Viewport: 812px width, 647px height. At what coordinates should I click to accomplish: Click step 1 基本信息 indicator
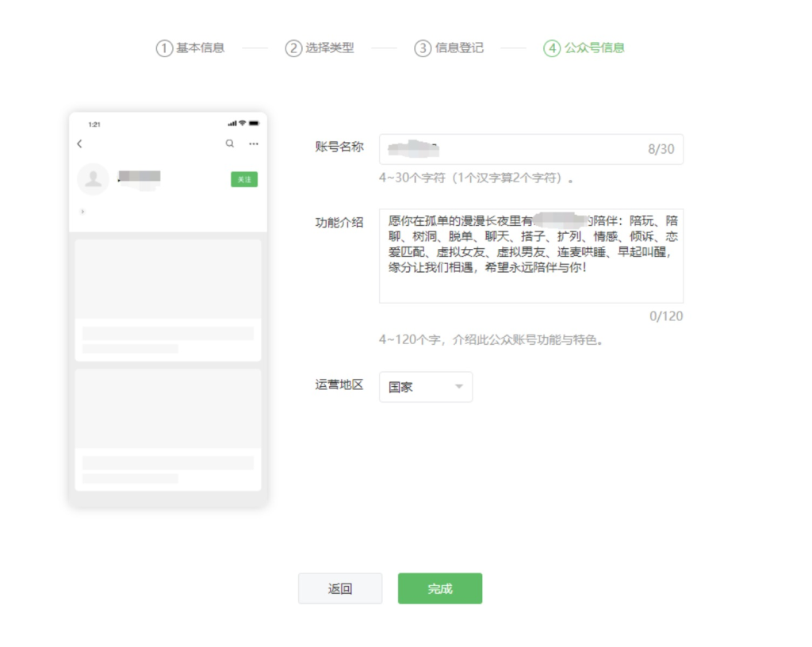pyautogui.click(x=190, y=48)
